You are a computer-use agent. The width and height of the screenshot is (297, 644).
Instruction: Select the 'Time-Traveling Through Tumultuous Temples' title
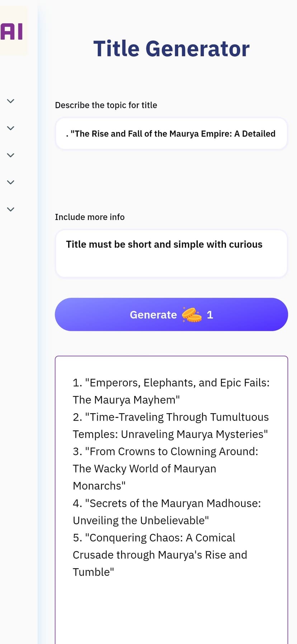[171, 426]
